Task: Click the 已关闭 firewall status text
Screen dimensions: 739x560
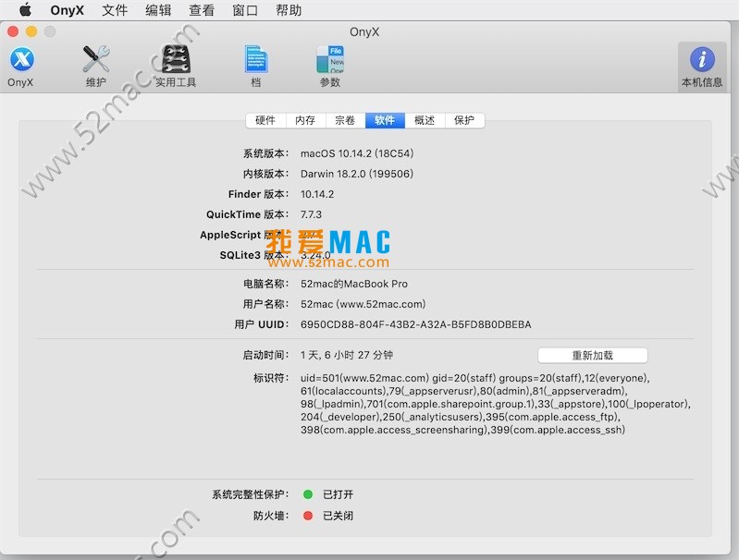Action: point(338,516)
